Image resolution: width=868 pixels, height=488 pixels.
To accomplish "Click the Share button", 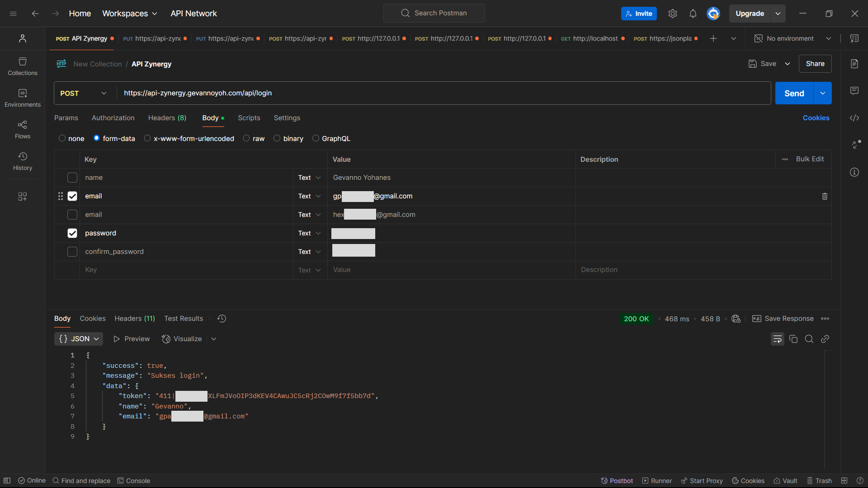I will tap(815, 64).
